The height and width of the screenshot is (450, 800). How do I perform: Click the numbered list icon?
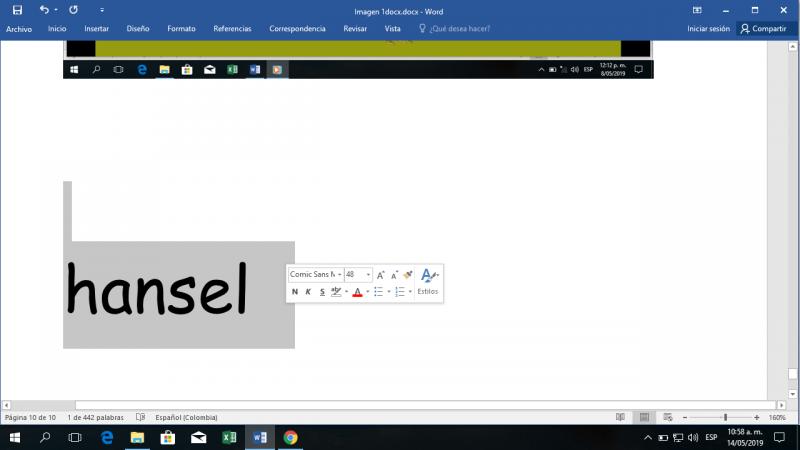tap(399, 292)
